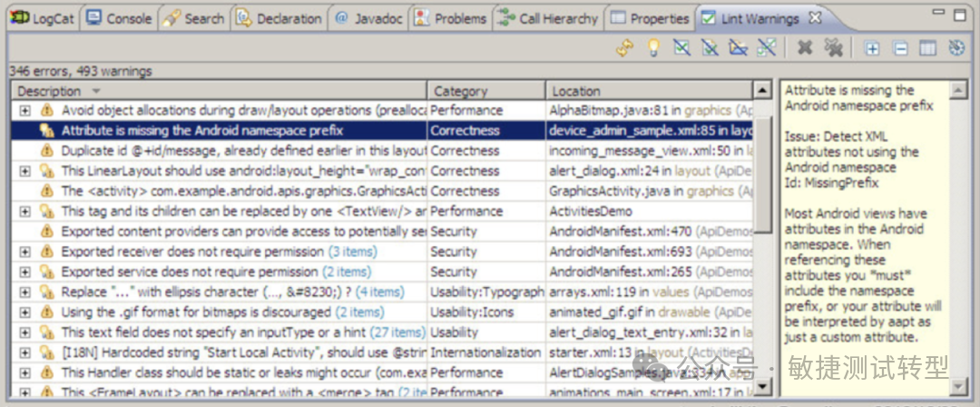Click warning icon on Exported content providers row
This screenshot has height=407, width=980.
click(x=47, y=231)
